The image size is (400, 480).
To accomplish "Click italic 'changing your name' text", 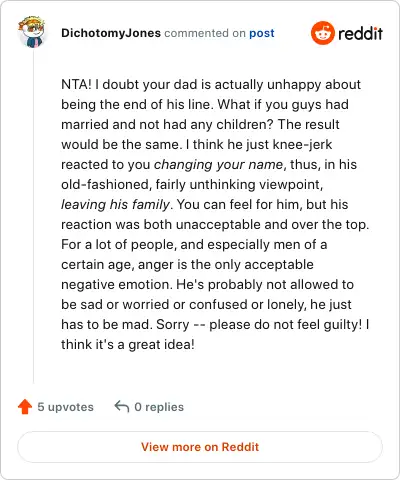I will coord(218,165).
